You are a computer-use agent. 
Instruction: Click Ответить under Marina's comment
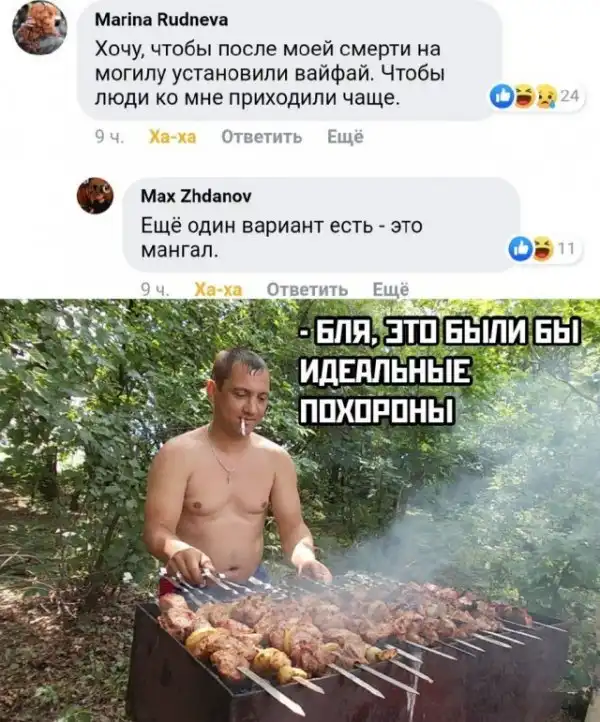point(262,137)
